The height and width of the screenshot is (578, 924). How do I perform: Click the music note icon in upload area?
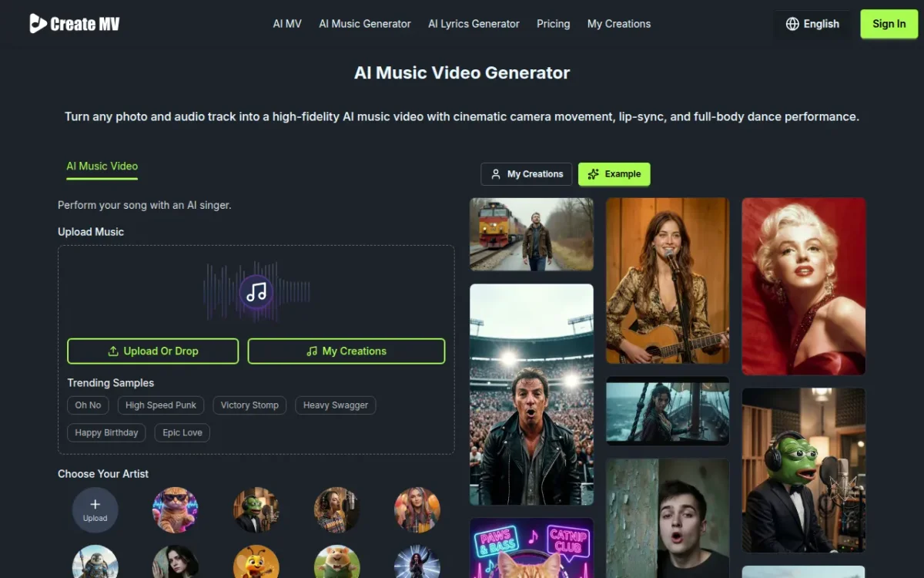(256, 292)
